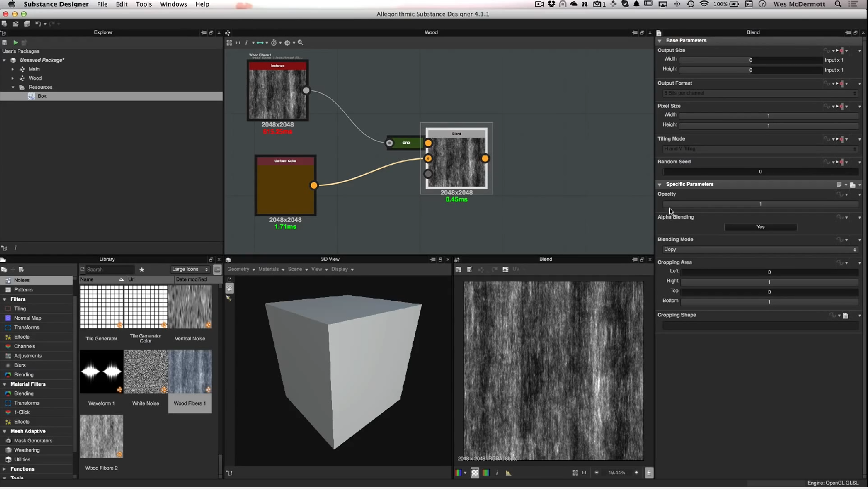Toggle the lock icon beside 2D view zoom
Image resolution: width=868 pixels, height=489 pixels.
click(649, 473)
